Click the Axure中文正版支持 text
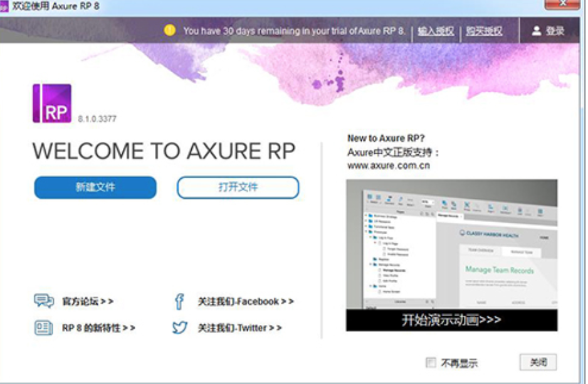Image resolution: width=588 pixels, height=384 pixels. pos(392,152)
